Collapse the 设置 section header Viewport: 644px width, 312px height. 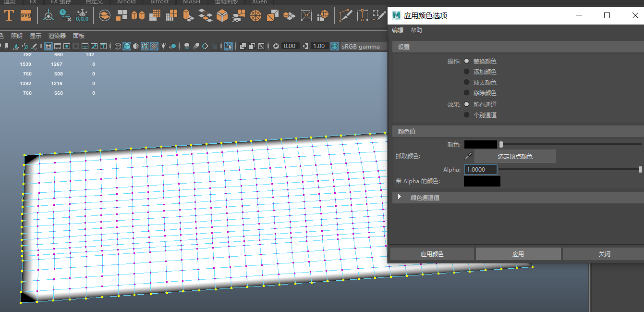click(518, 47)
